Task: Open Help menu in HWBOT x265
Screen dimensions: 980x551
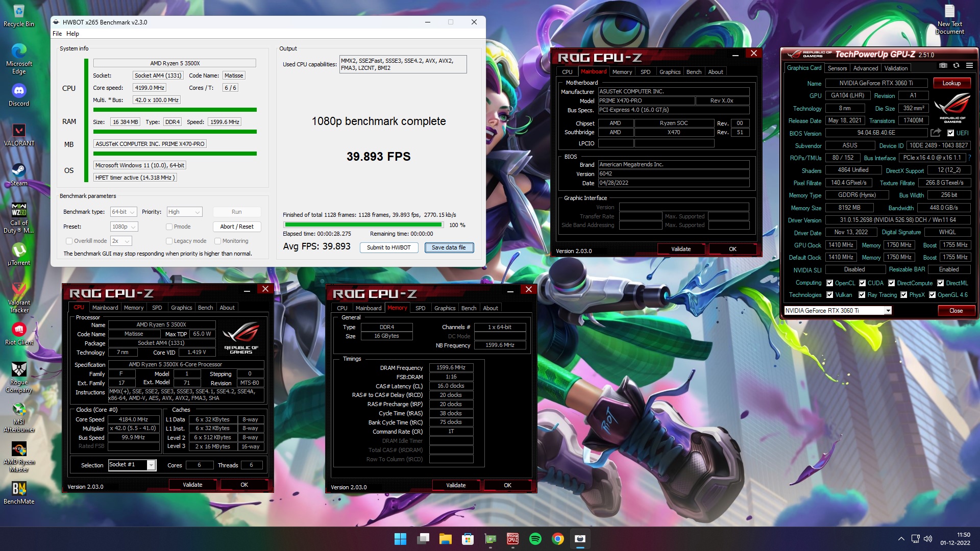Action: tap(72, 34)
